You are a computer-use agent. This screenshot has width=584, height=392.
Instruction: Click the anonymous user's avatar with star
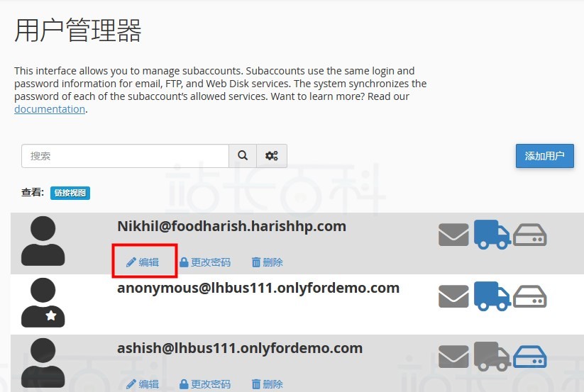tap(43, 303)
